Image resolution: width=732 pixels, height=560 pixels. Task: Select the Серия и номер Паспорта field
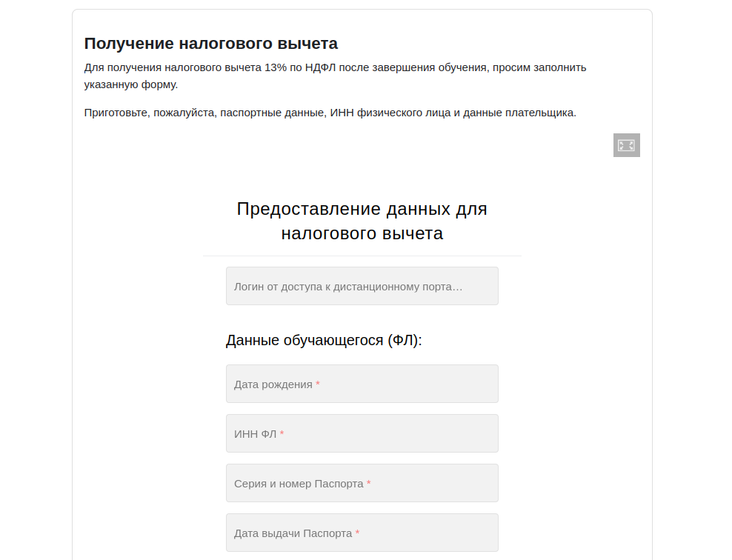362,483
